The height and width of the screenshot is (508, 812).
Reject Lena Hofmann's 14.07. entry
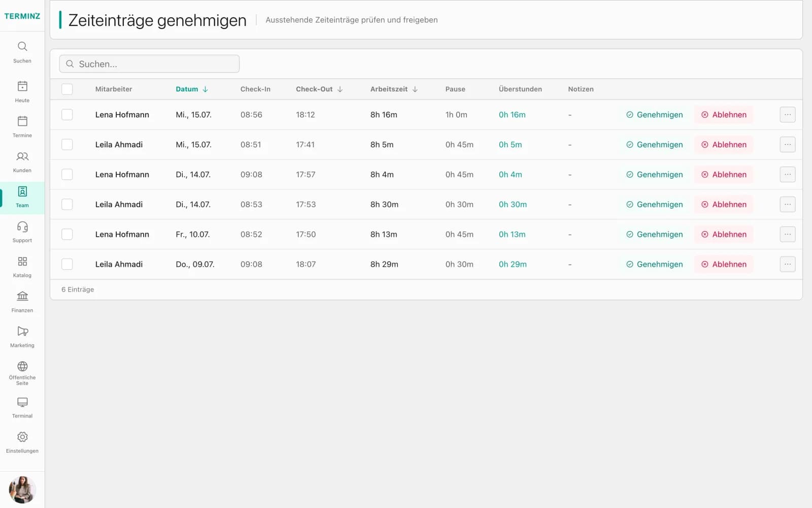724,175
